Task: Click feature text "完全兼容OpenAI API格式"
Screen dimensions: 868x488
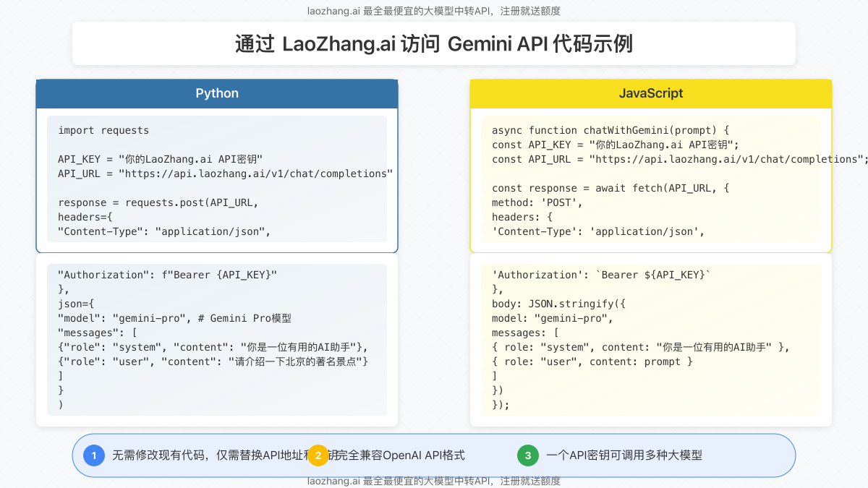Action: (401, 455)
